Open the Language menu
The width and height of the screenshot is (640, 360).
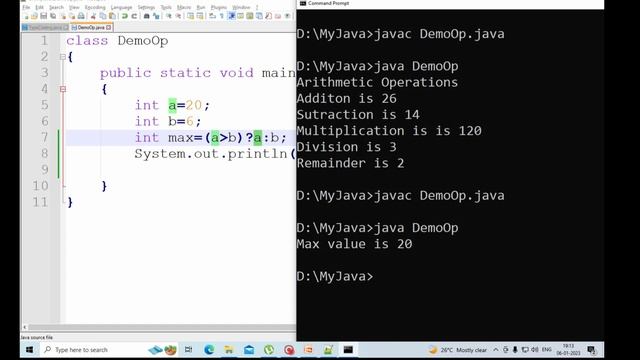click(121, 7)
